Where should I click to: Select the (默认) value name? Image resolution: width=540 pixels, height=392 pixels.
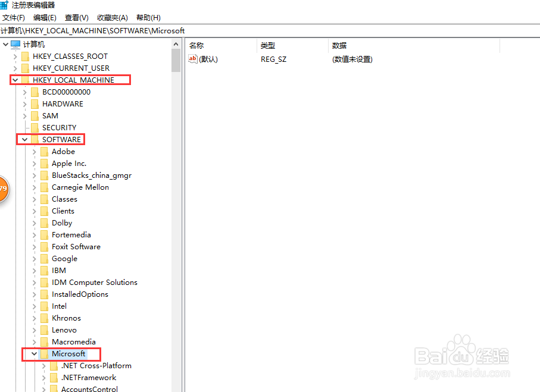click(x=208, y=59)
